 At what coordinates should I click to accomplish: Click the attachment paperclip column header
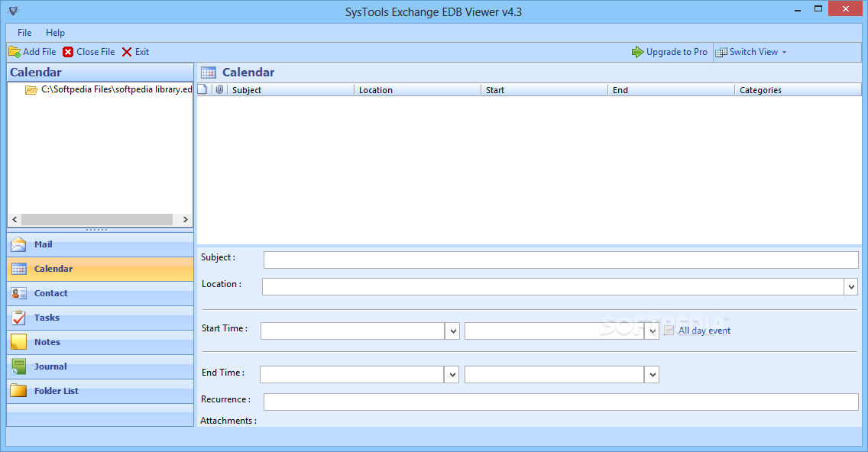220,89
